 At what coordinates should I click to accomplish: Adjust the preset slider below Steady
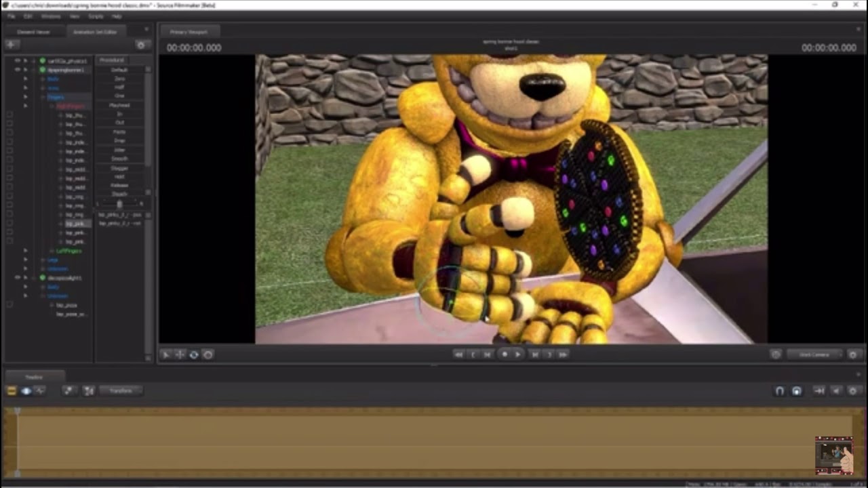click(x=119, y=204)
